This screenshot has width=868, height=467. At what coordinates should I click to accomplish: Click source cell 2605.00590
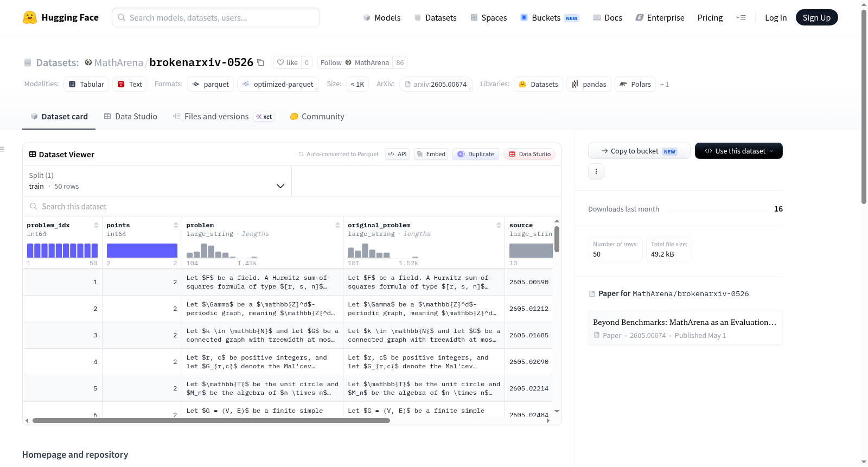(x=529, y=282)
